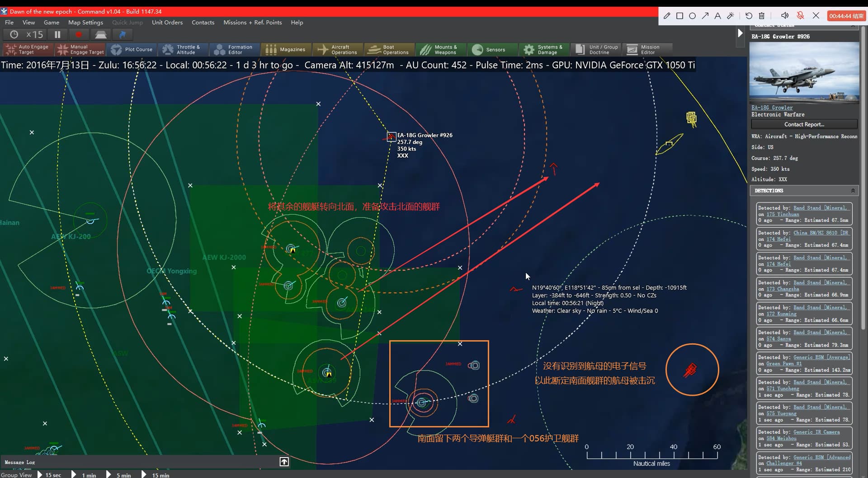Click the red record button

pyautogui.click(x=79, y=34)
